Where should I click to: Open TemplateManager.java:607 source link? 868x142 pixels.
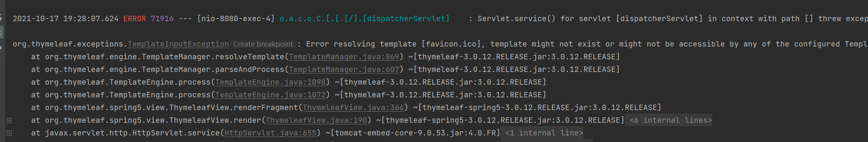(x=344, y=70)
